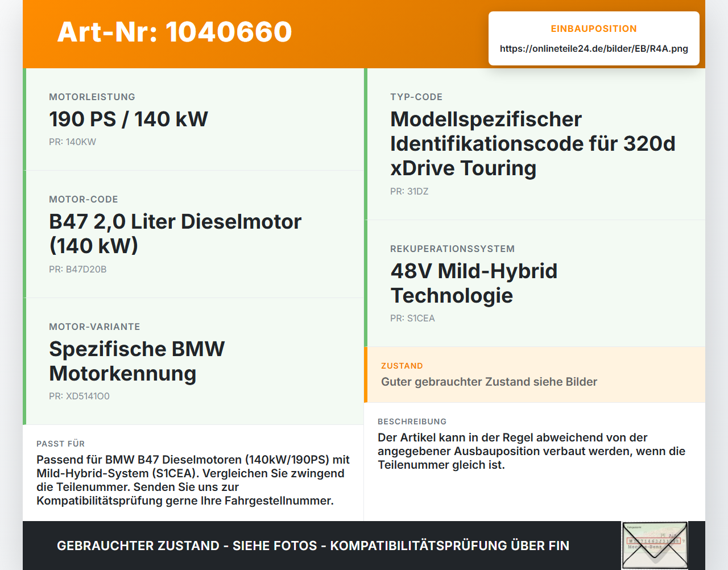The height and width of the screenshot is (570, 728).
Task: Click the ZUSTAND label
Action: (402, 366)
